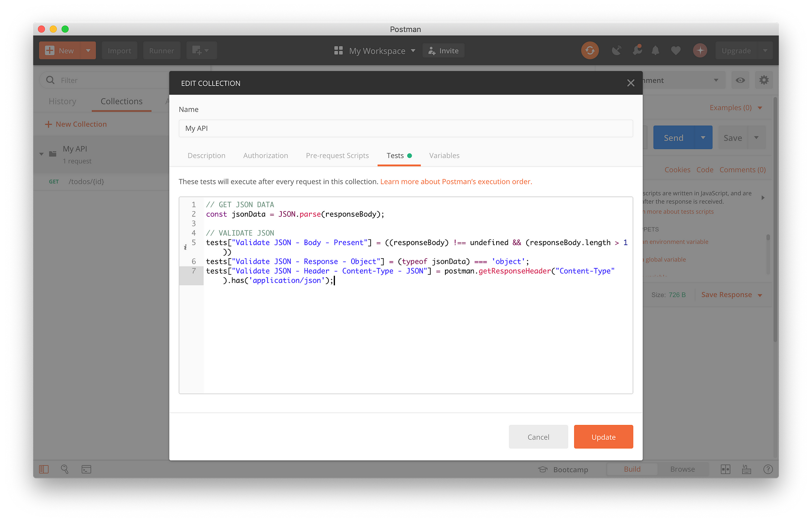This screenshot has width=812, height=522.
Task: Select the Collections sidebar tab
Action: pos(121,101)
